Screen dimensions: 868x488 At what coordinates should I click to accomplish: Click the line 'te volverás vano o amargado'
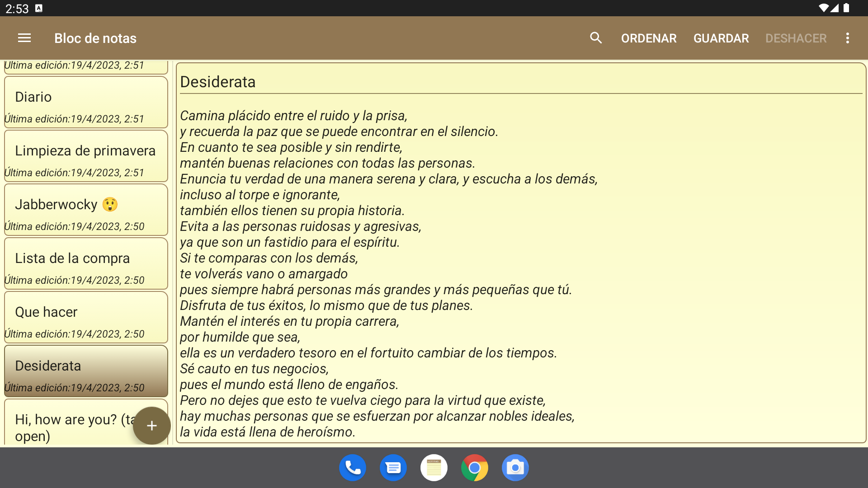tap(264, 274)
